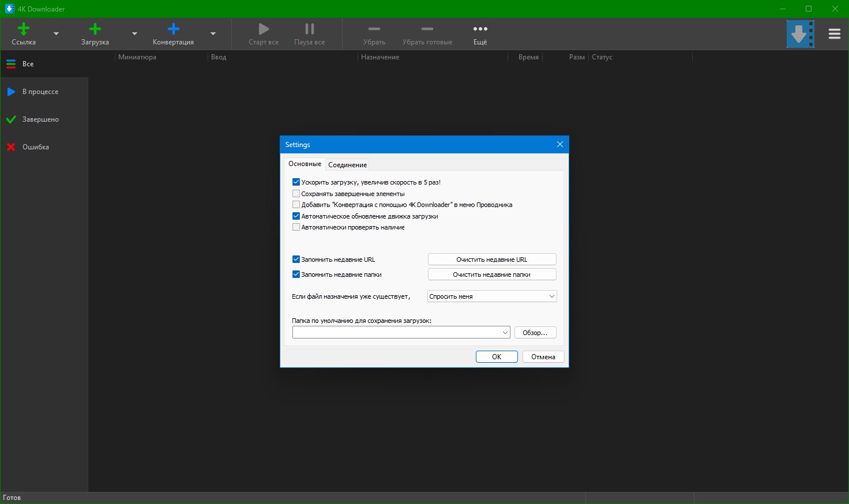
Task: Open the Спросить меня dropdown
Action: coord(491,296)
